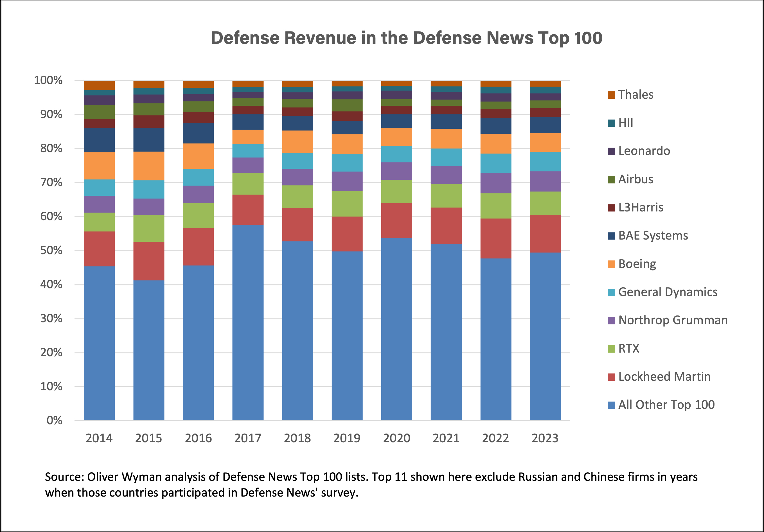Click the "Northrop Grumman" legend label

pyautogui.click(x=673, y=320)
